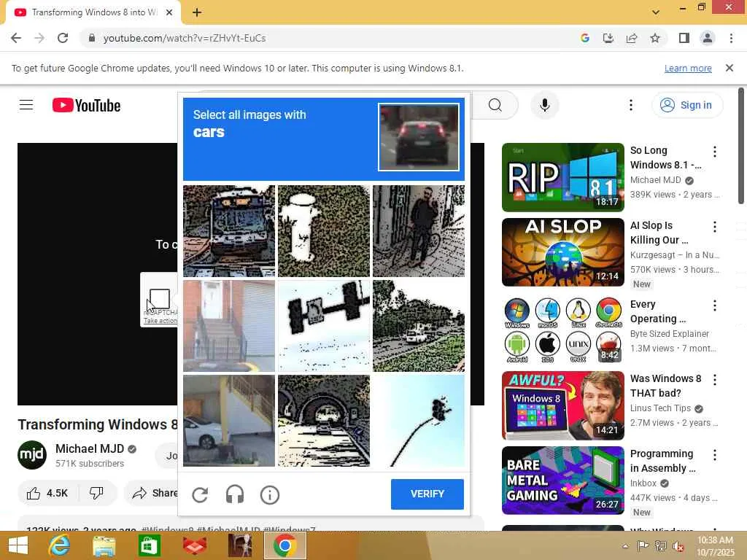
Task: Click the muted volume tray icon
Action: [678, 546]
